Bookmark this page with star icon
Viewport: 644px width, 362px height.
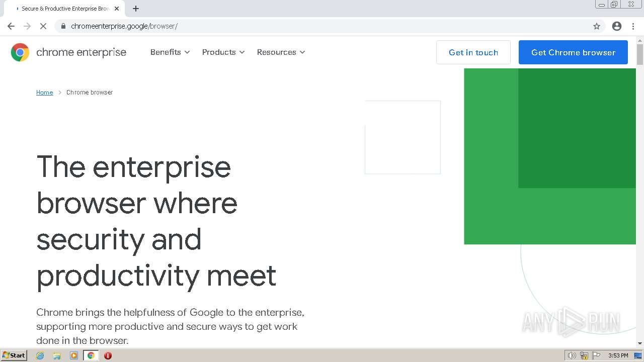(x=597, y=26)
